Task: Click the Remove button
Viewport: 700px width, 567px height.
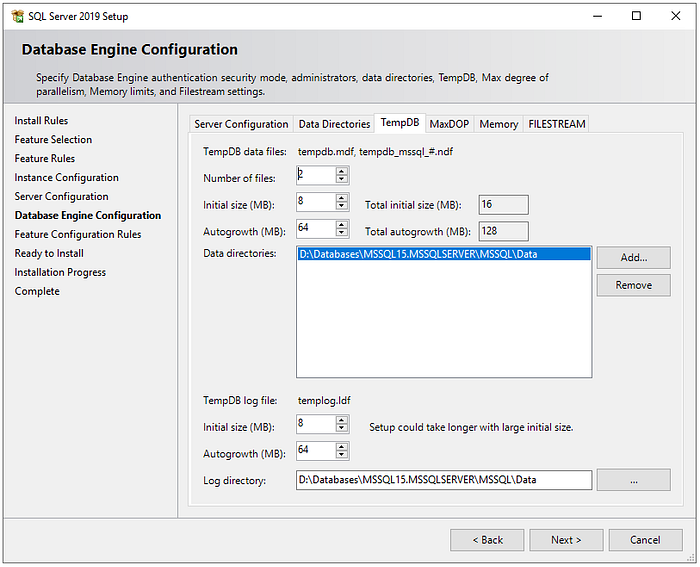Action: pos(633,285)
